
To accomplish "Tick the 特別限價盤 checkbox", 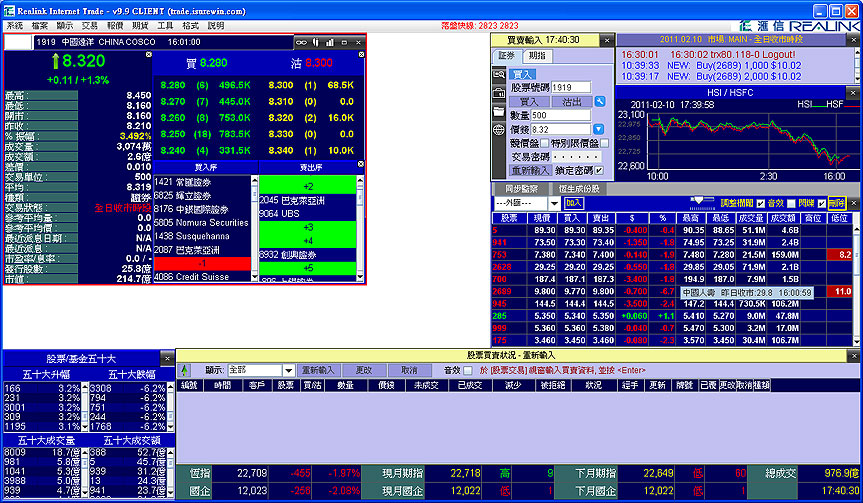I will click(x=604, y=143).
